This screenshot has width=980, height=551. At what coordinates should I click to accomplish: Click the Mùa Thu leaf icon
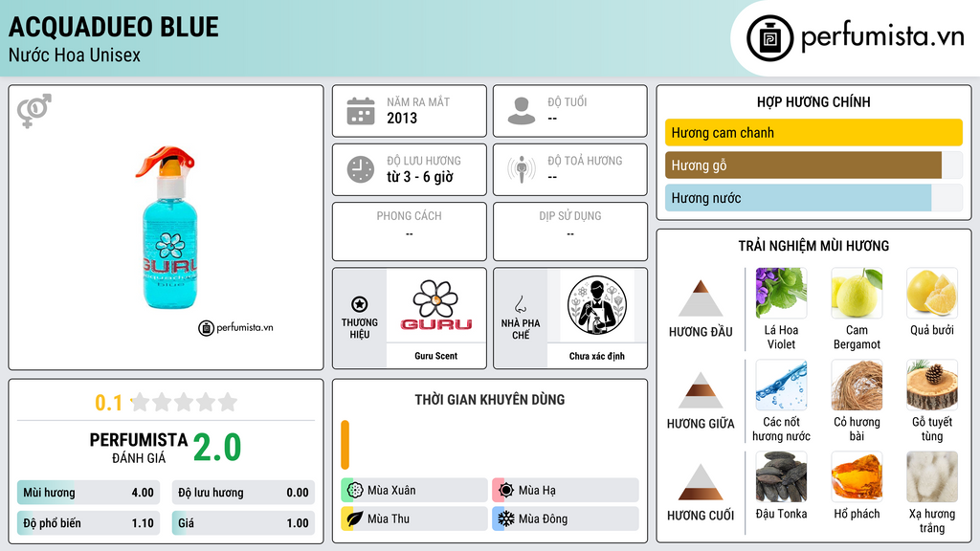pyautogui.click(x=355, y=518)
